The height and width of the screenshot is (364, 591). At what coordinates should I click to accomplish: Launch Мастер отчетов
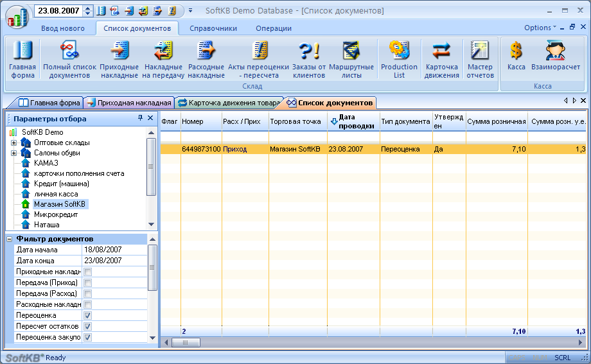pyautogui.click(x=480, y=59)
